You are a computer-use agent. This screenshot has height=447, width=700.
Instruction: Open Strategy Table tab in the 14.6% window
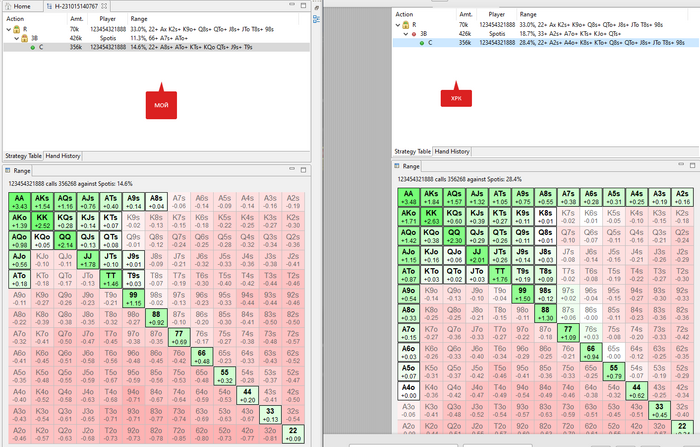tap(23, 156)
